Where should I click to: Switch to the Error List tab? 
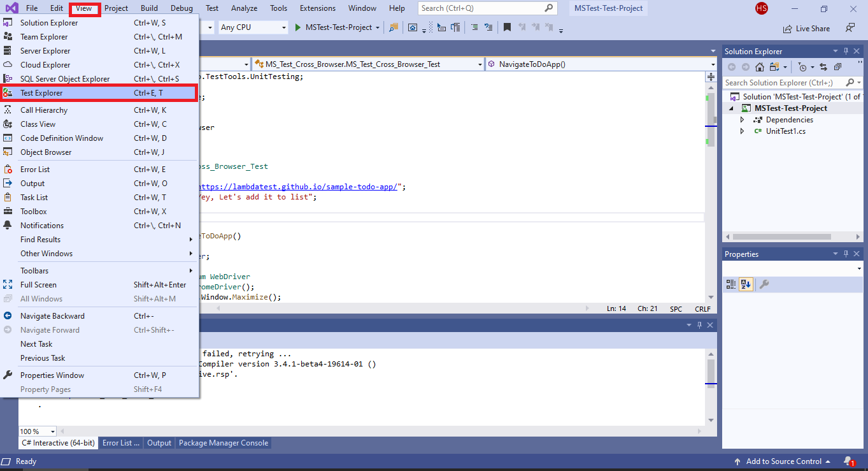pos(121,443)
